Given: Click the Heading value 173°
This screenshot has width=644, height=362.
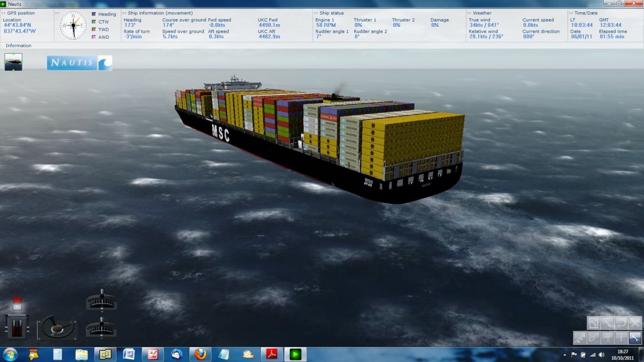Looking at the screenshot, I should pos(130,25).
